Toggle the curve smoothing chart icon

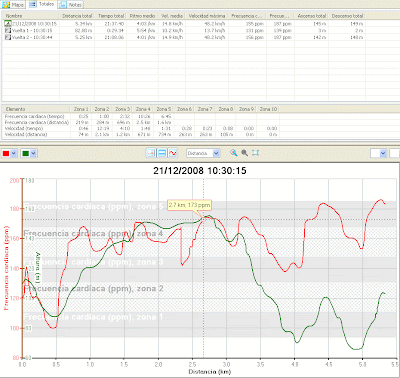pyautogui.click(x=173, y=153)
